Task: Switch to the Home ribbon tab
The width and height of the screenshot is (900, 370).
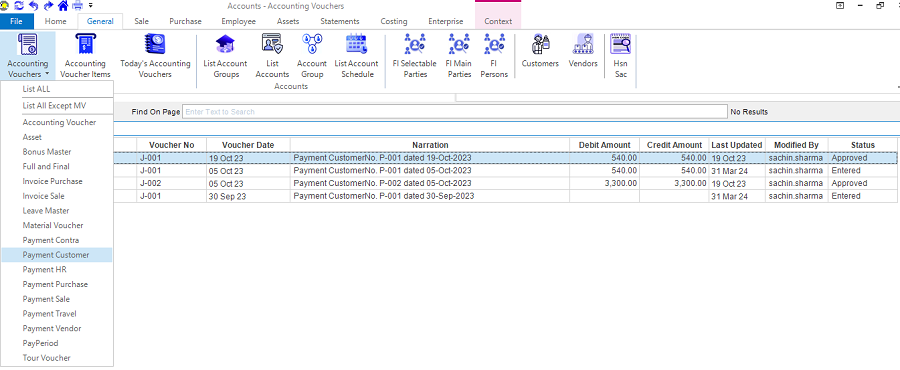Action: [56, 21]
